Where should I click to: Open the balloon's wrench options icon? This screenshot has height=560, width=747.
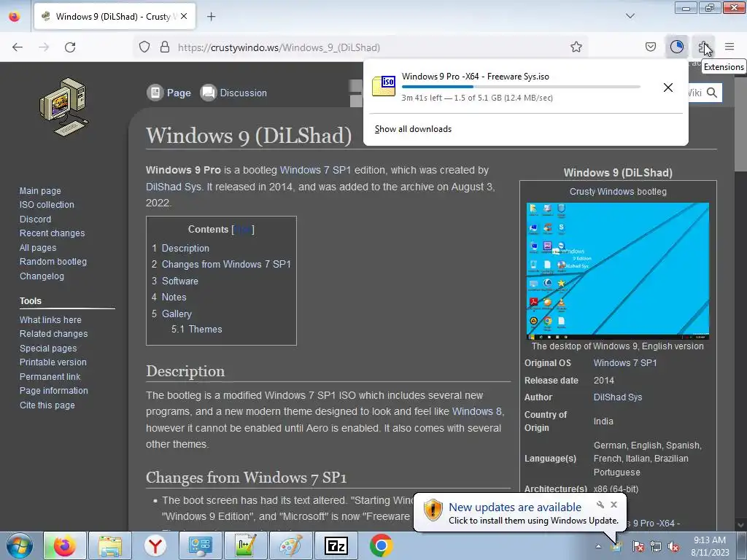pyautogui.click(x=600, y=505)
